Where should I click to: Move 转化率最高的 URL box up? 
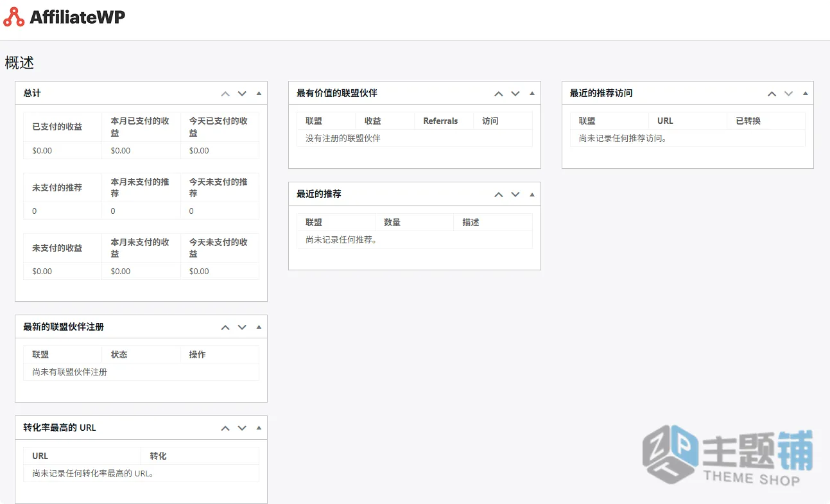[225, 428]
